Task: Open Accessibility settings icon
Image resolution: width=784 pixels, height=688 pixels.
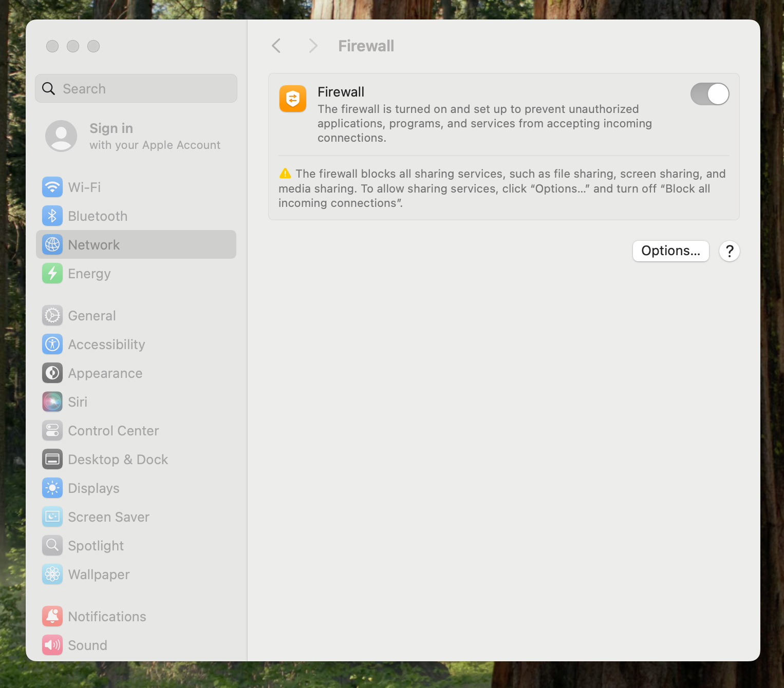Action: pos(52,345)
